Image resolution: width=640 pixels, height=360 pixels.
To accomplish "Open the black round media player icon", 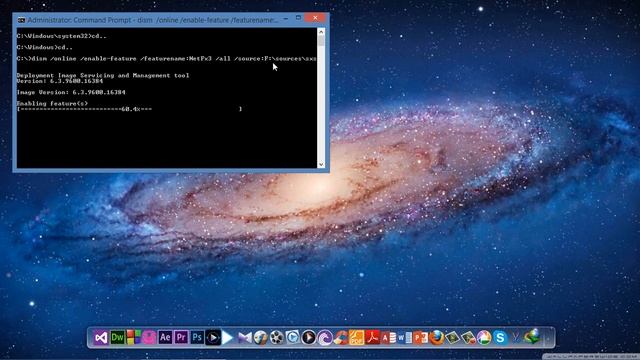I will pos(308,338).
